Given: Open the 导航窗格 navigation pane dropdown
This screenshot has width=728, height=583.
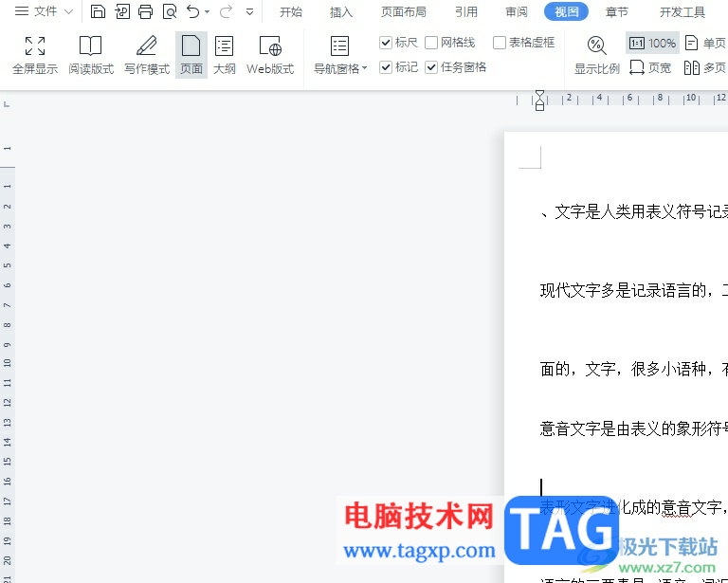Looking at the screenshot, I should click(340, 55).
